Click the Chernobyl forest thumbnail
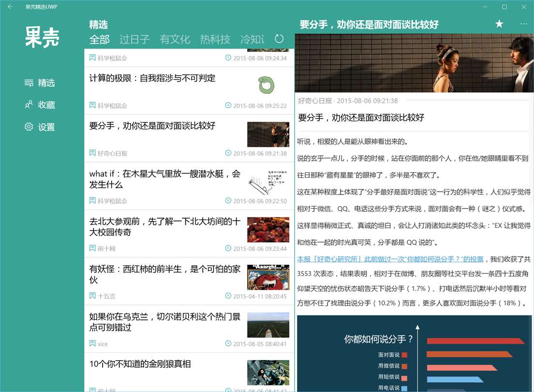This screenshot has height=392, width=534. 268,325
